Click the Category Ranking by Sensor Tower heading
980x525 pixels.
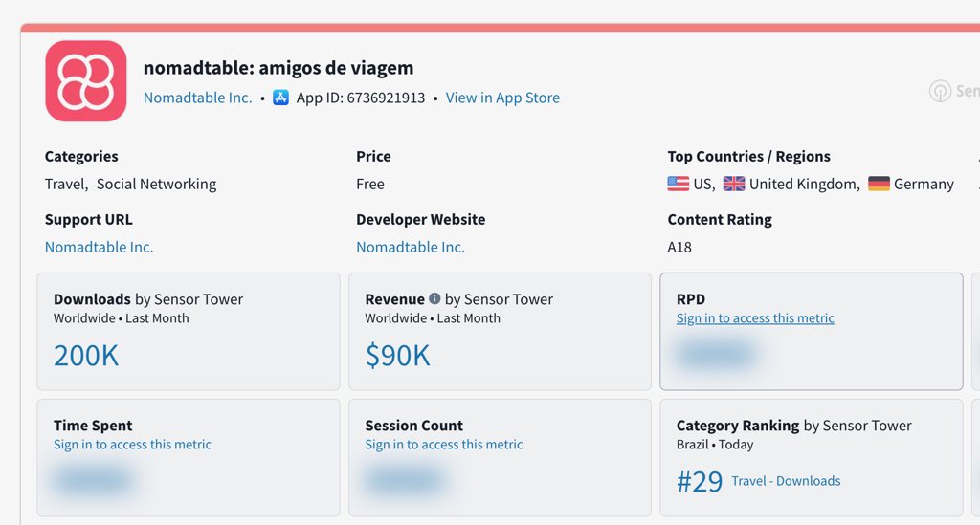pyautogui.click(x=793, y=426)
